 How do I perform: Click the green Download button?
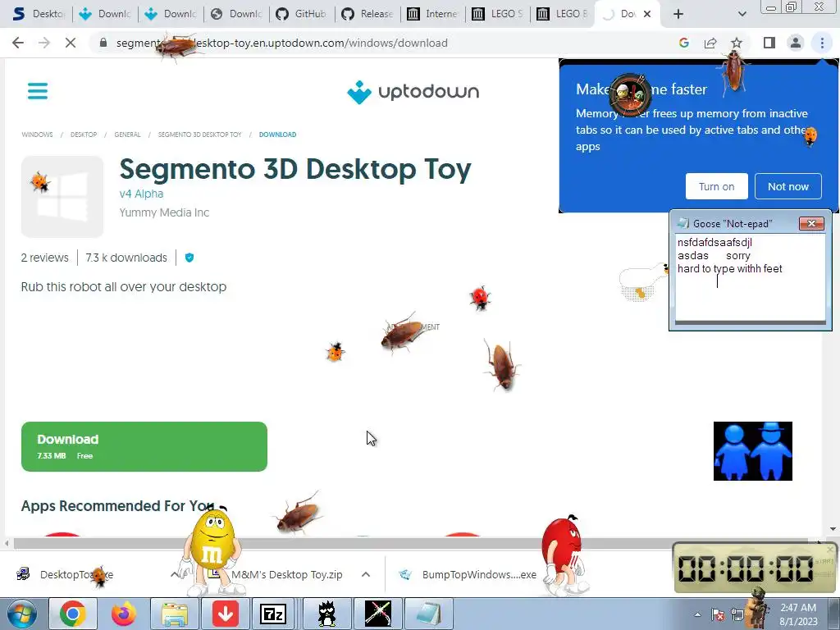point(144,447)
